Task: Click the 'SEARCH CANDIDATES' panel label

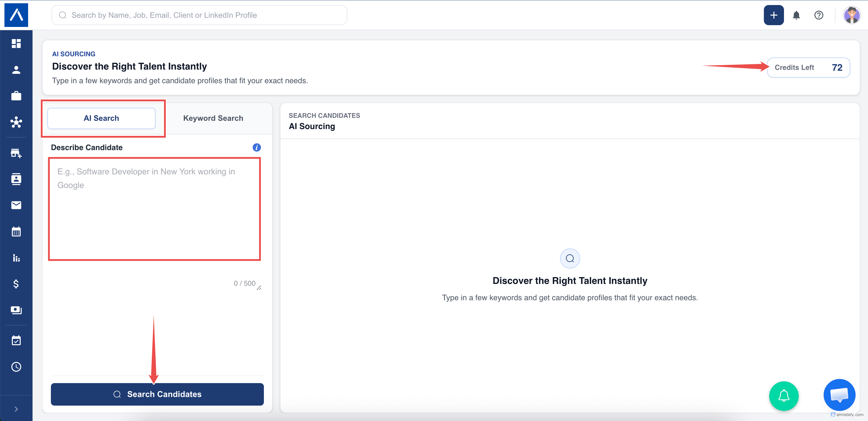Action: (324, 115)
